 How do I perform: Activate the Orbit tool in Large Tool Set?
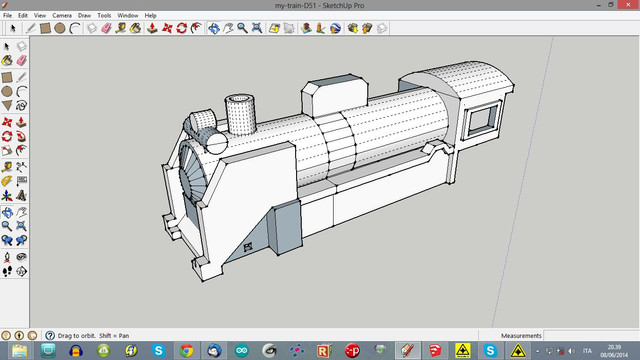[x=7, y=212]
